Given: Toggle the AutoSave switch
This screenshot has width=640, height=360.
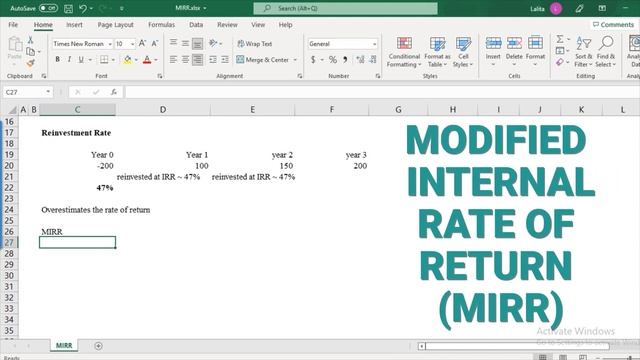Looking at the screenshot, I should coord(48,8).
